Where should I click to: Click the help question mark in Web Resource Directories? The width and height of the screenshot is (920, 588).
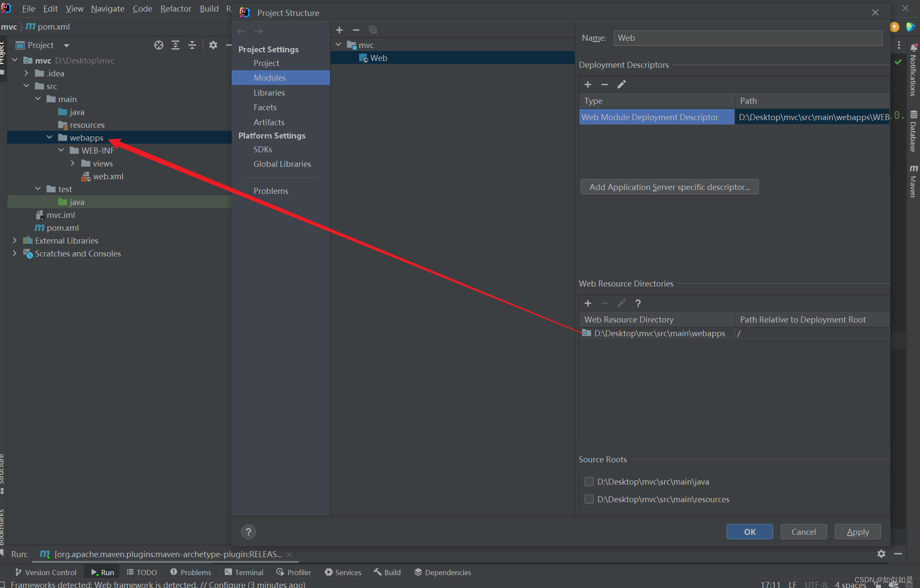[638, 303]
